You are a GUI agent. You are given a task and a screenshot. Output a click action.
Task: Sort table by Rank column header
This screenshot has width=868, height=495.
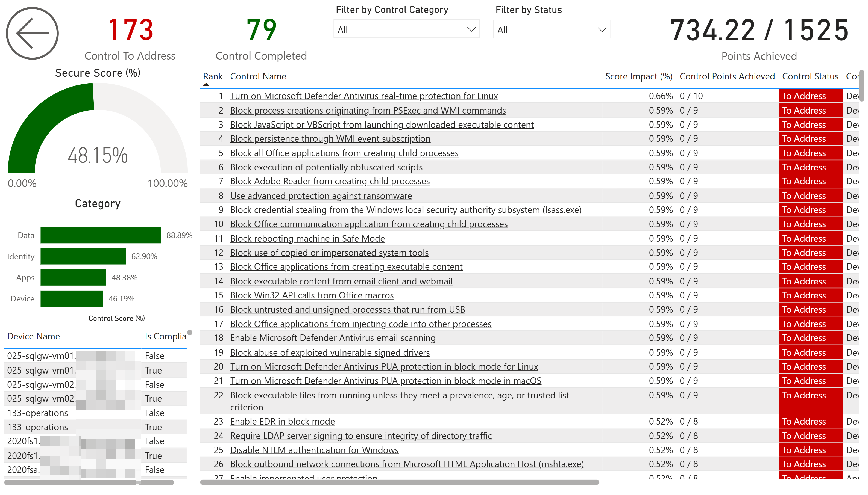tap(213, 76)
